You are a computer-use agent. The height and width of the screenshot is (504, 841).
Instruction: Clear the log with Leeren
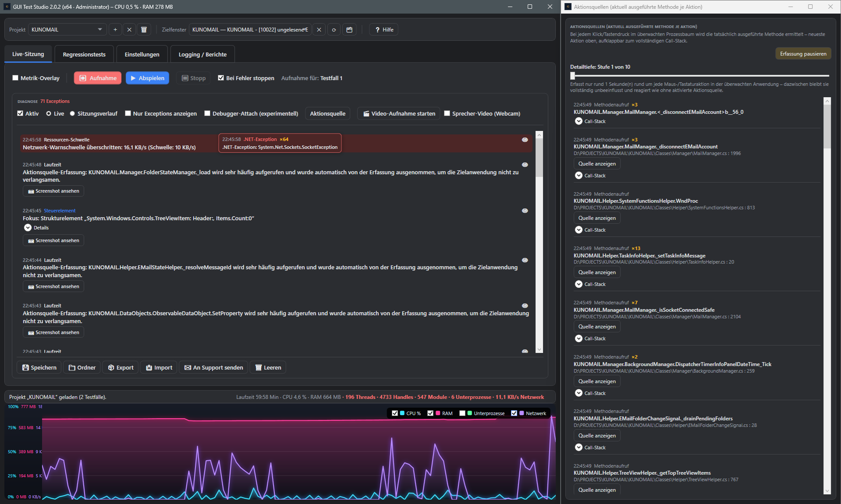(x=268, y=367)
